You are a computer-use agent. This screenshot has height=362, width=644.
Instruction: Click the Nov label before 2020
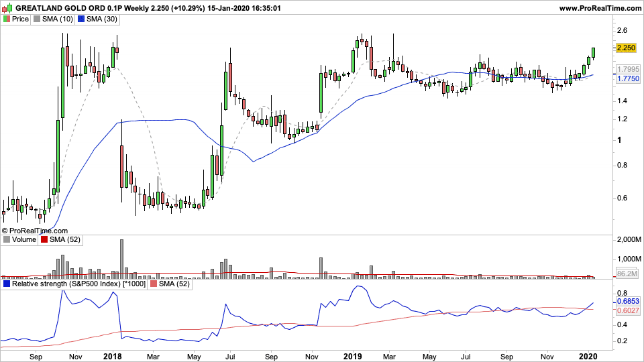[546, 357]
